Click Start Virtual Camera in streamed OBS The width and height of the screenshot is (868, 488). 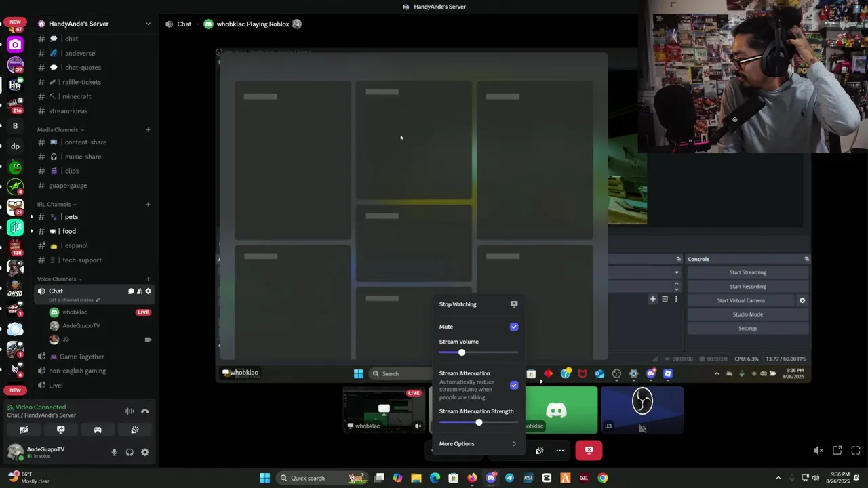click(x=741, y=300)
